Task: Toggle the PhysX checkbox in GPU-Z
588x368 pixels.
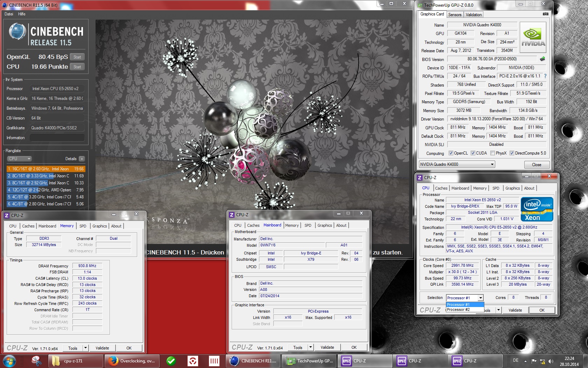Action: click(x=492, y=153)
